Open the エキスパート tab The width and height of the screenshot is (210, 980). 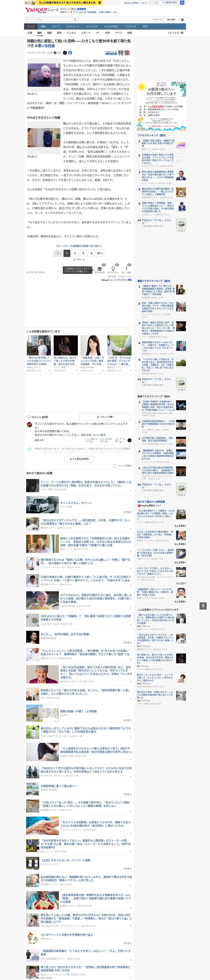(72, 27)
